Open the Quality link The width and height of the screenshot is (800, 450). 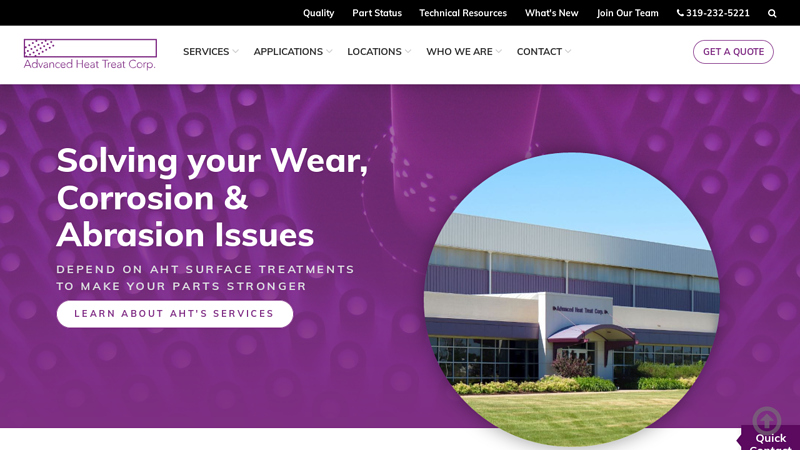(x=318, y=13)
